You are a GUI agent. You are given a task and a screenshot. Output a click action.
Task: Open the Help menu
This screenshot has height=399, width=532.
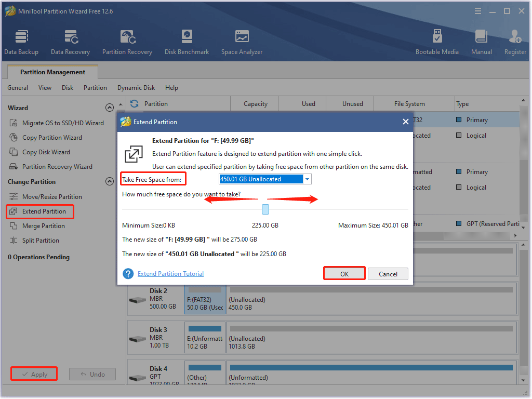[x=171, y=87]
